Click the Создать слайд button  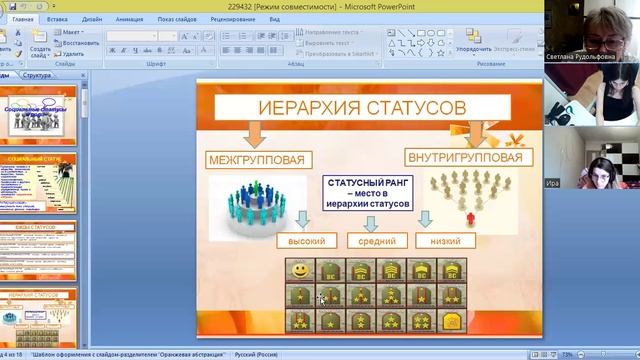coord(40,43)
